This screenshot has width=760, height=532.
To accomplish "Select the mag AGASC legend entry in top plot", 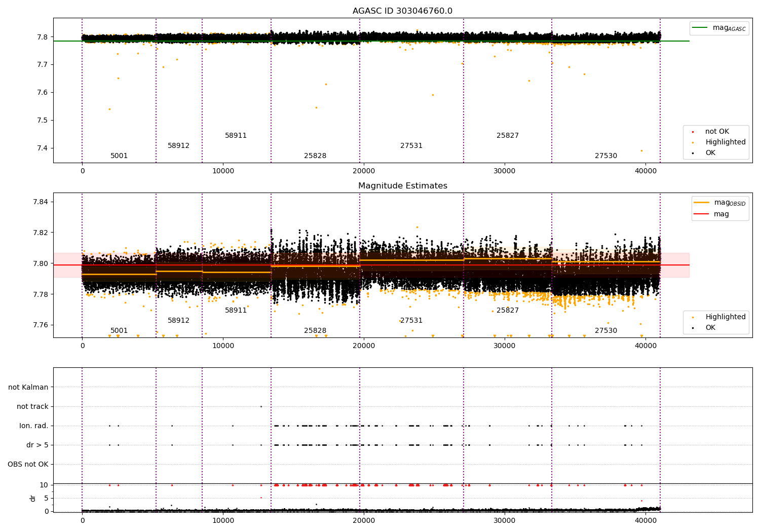I will (719, 28).
